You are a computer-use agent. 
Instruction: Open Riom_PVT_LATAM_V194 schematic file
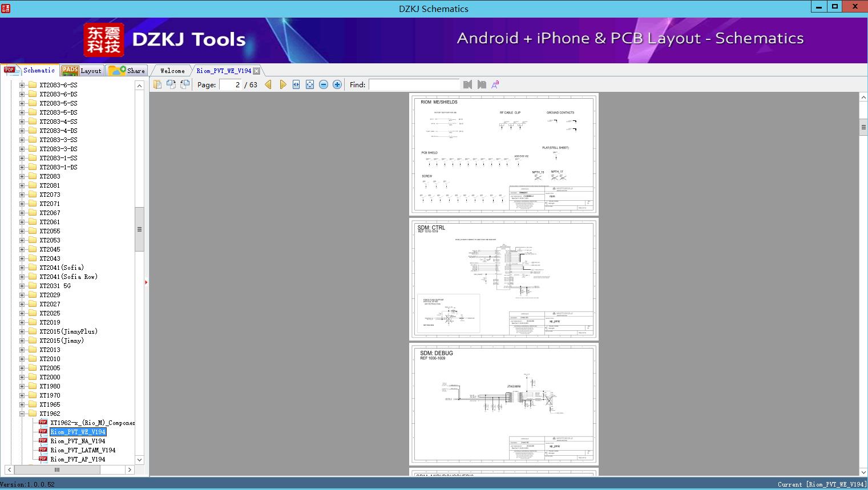(x=83, y=450)
